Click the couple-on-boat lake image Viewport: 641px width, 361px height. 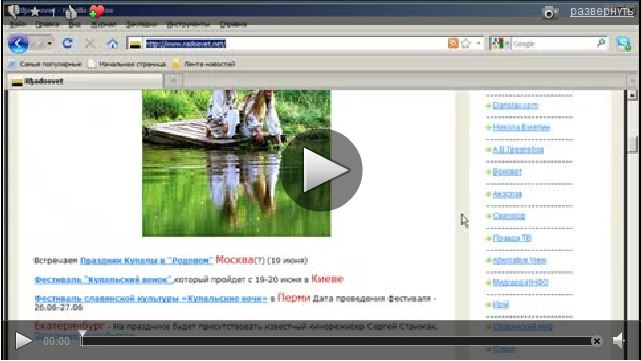[x=236, y=163]
